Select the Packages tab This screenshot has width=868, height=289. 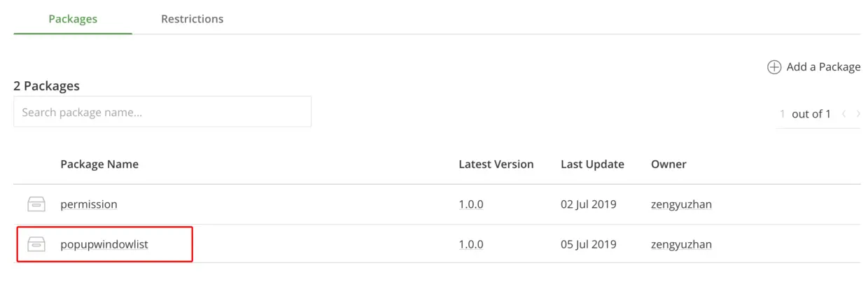[73, 19]
